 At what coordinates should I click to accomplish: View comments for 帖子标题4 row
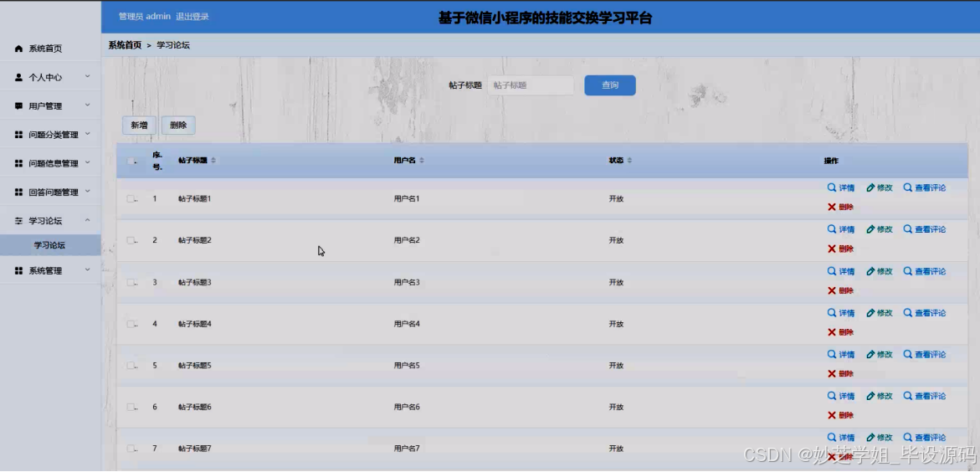pyautogui.click(x=925, y=313)
